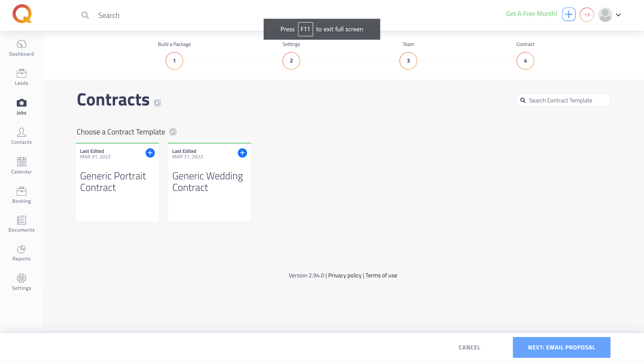Open the Calendar from the sidebar
Image resolution: width=644 pixels, height=362 pixels.
(21, 166)
